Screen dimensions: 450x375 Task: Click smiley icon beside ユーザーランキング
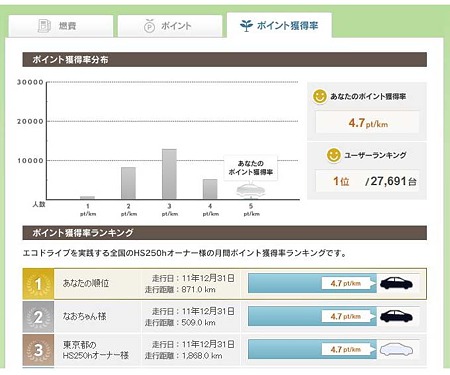(334, 155)
